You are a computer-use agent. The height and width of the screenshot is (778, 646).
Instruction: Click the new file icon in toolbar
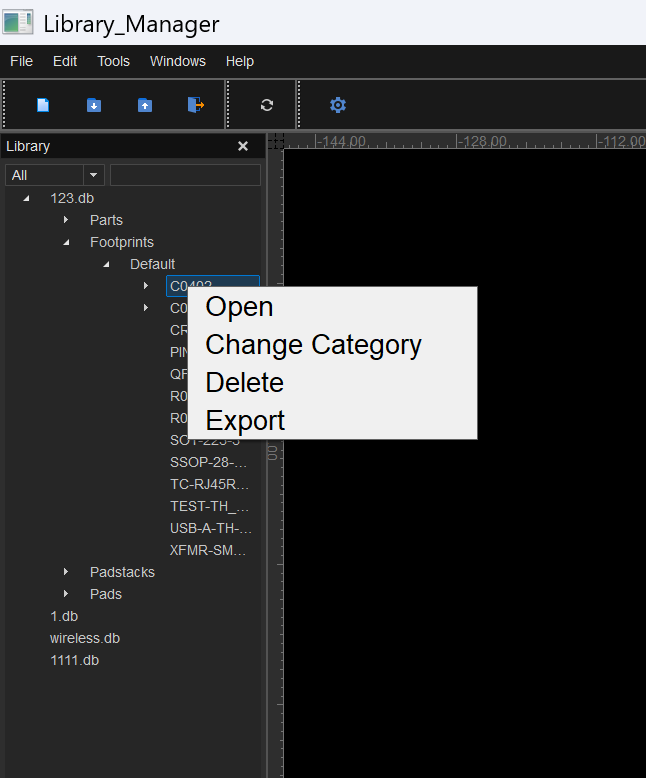pos(43,105)
